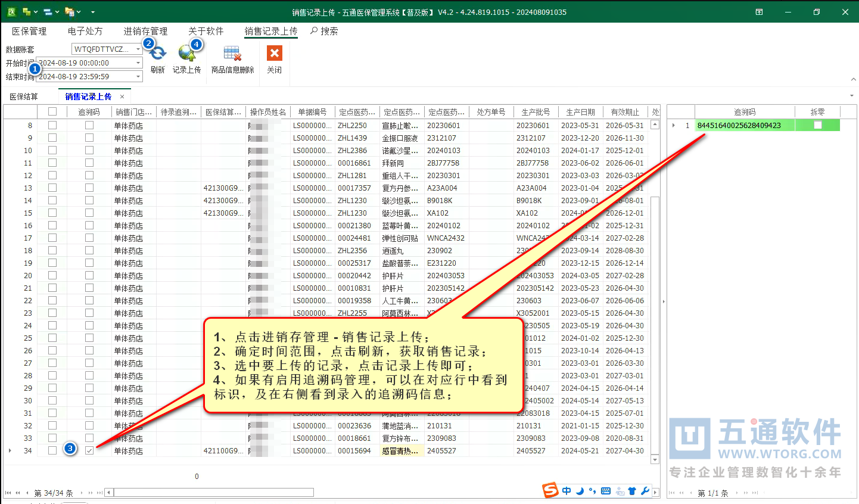Click the 商品信息删除 table delete icon

click(232, 54)
